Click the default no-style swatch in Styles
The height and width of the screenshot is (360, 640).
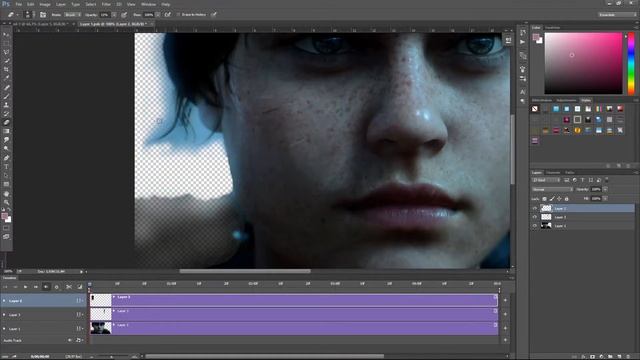pyautogui.click(x=535, y=109)
